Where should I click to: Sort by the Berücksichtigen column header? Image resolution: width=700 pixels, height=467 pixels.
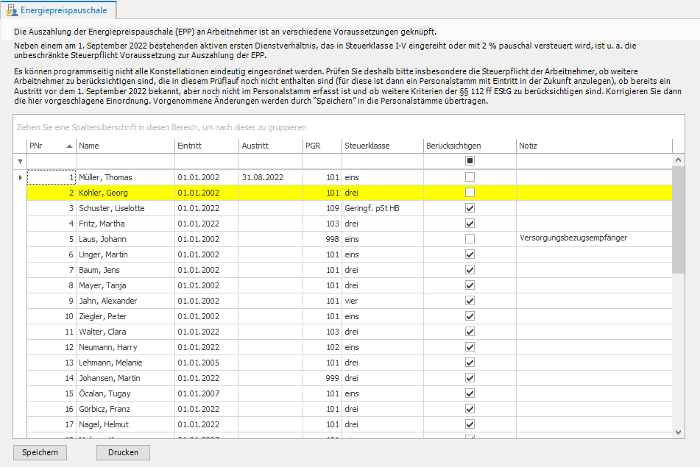coord(470,146)
